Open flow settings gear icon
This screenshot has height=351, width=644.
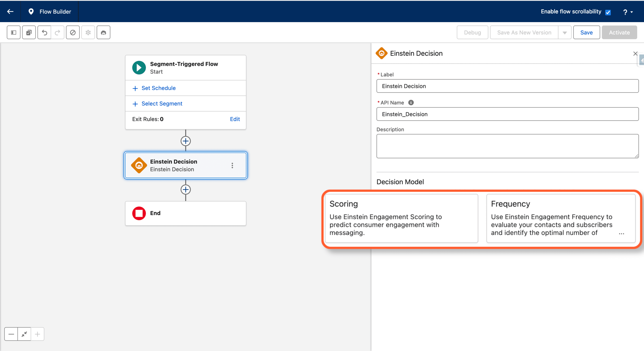click(88, 32)
